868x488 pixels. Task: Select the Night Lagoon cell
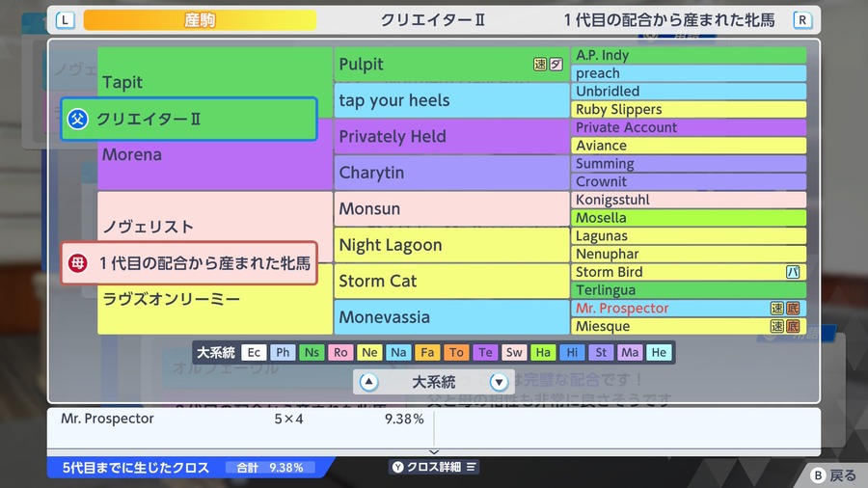(451, 245)
